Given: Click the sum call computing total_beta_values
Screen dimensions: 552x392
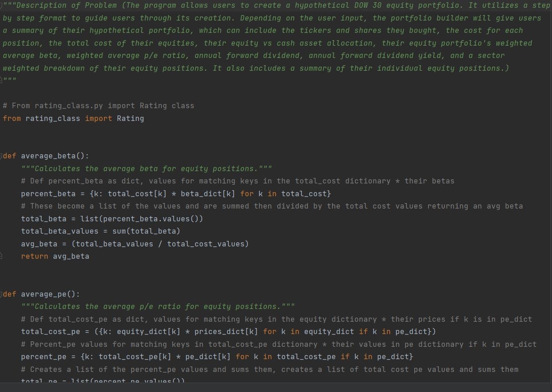Looking at the screenshot, I should (x=119, y=231).
